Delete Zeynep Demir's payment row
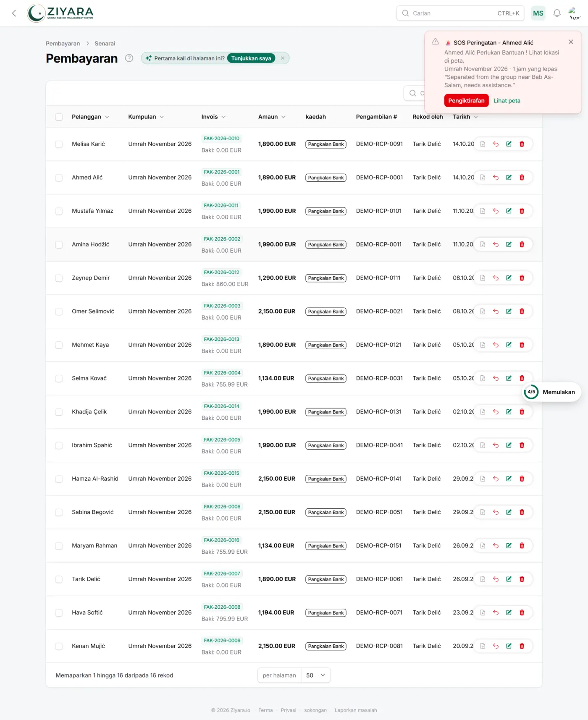 [522, 278]
